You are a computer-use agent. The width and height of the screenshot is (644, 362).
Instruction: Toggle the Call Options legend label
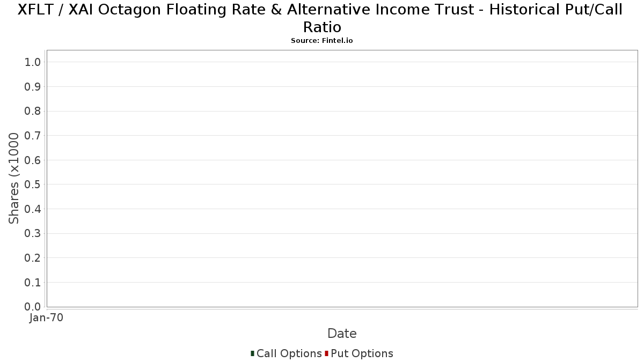click(x=289, y=353)
